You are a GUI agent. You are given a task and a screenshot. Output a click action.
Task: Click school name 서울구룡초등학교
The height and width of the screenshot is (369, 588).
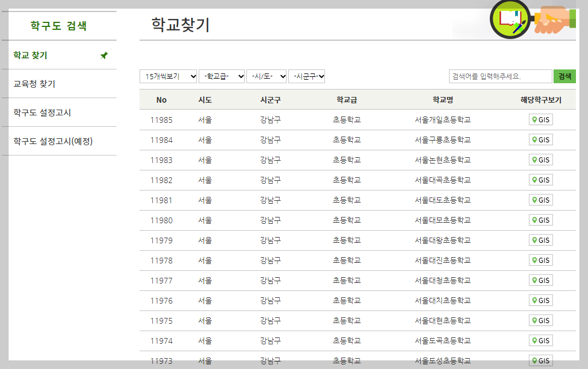coord(443,139)
